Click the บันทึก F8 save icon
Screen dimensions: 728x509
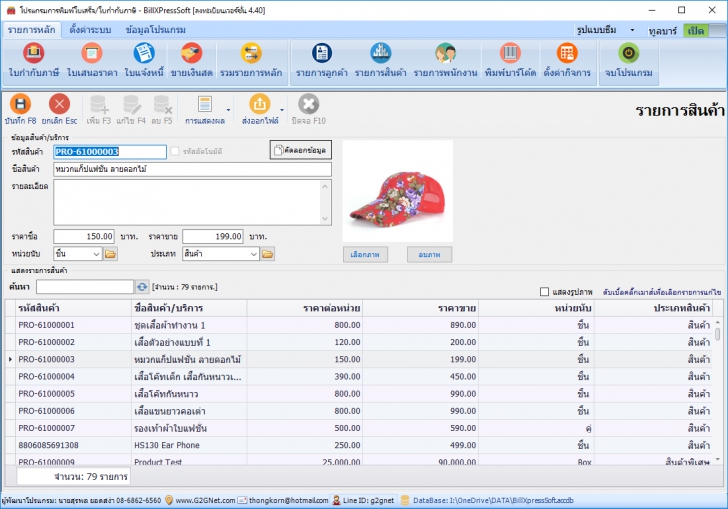tap(20, 104)
